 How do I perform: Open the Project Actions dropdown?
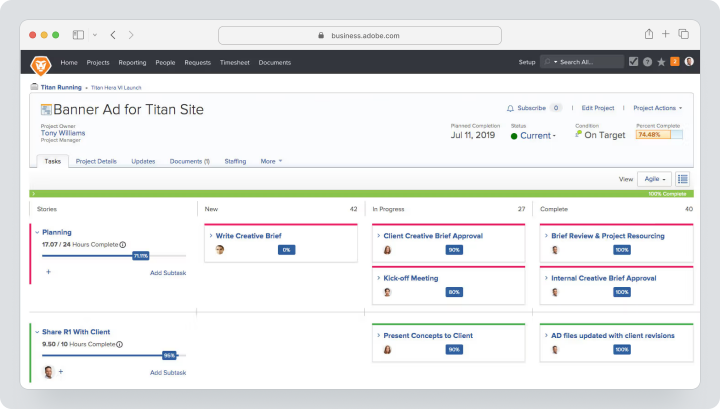pyautogui.click(x=658, y=108)
